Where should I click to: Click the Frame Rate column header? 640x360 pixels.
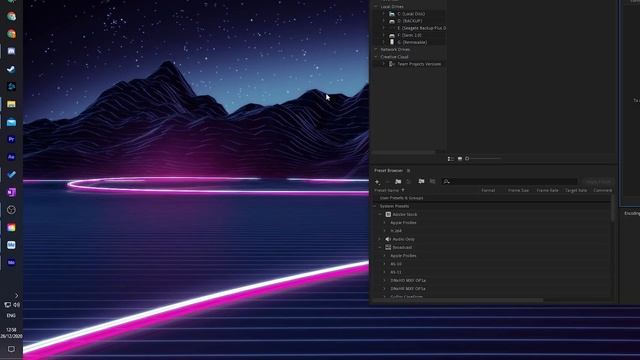547,190
